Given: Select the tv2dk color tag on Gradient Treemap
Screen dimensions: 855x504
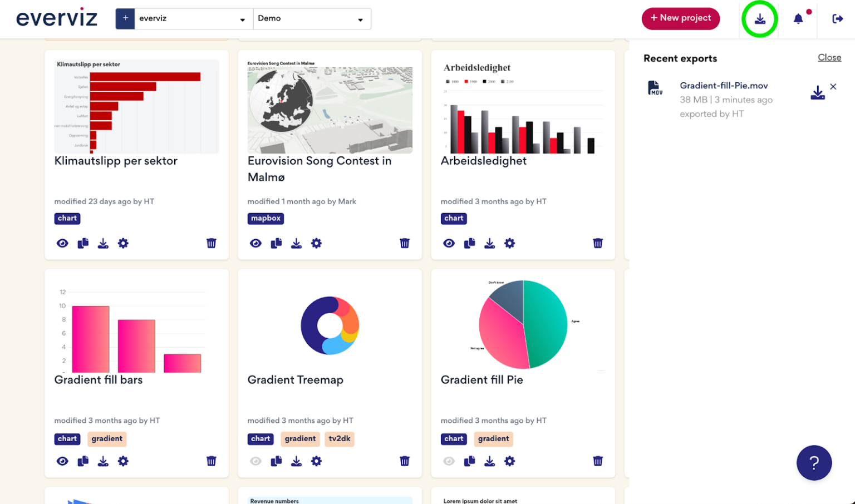Looking at the screenshot, I should (x=339, y=439).
